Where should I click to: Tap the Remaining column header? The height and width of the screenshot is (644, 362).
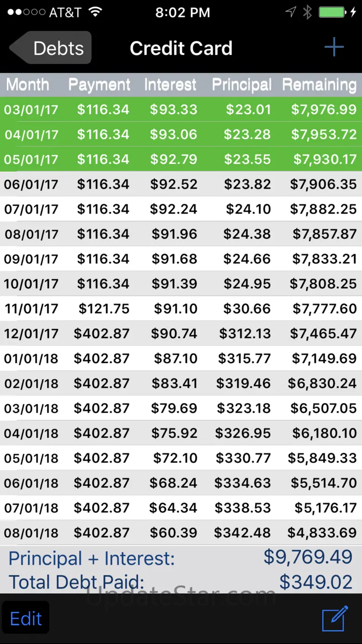pos(319,85)
